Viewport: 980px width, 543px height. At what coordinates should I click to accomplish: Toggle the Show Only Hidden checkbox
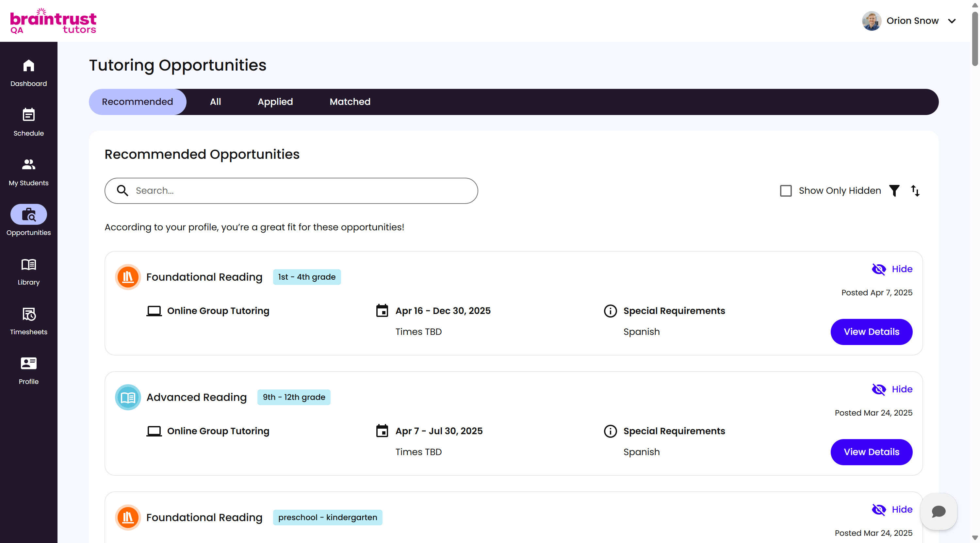[x=786, y=191]
